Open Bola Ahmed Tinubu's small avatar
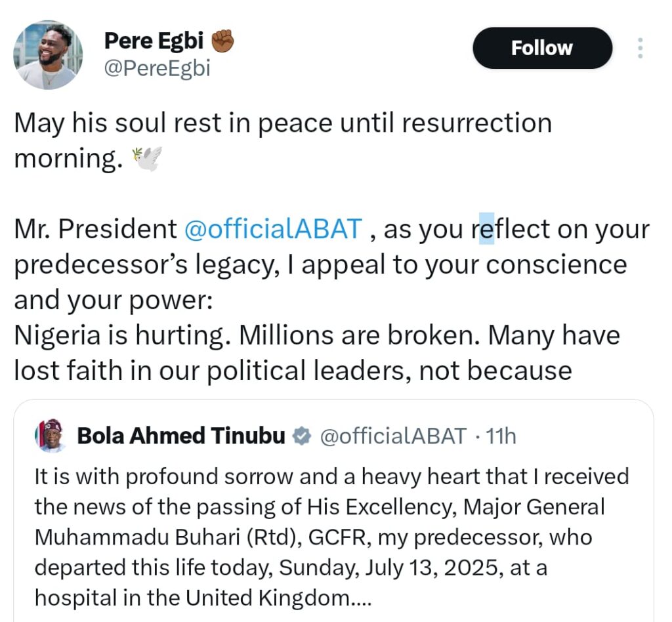This screenshot has height=622, width=672. (50, 436)
